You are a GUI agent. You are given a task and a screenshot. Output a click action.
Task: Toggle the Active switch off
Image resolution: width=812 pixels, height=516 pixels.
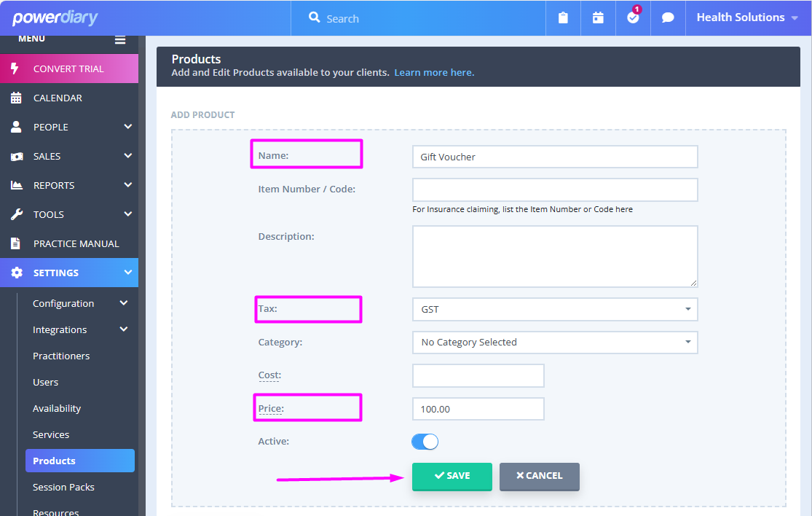coord(425,442)
